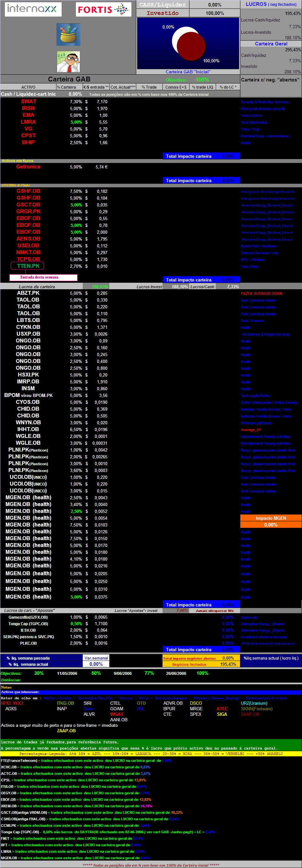Click the cartoon man with glasses icon

[x=68, y=62]
